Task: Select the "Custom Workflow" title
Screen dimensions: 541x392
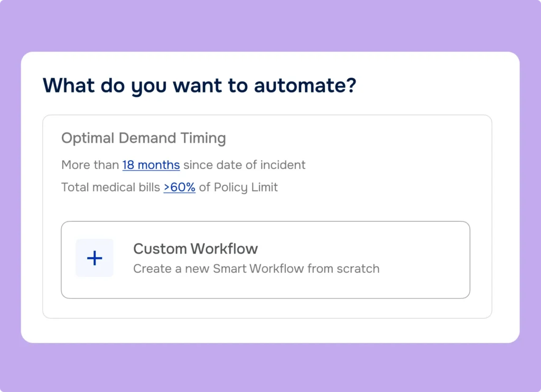Action: [x=195, y=248]
